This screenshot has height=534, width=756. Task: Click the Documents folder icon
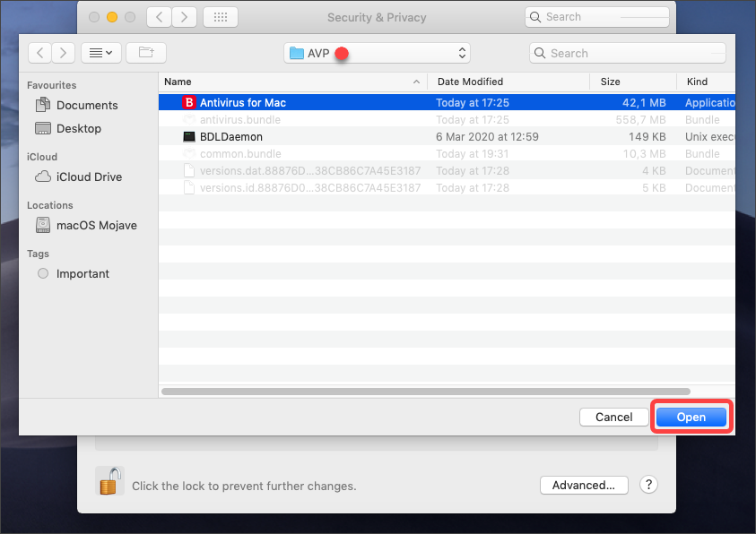(x=43, y=105)
